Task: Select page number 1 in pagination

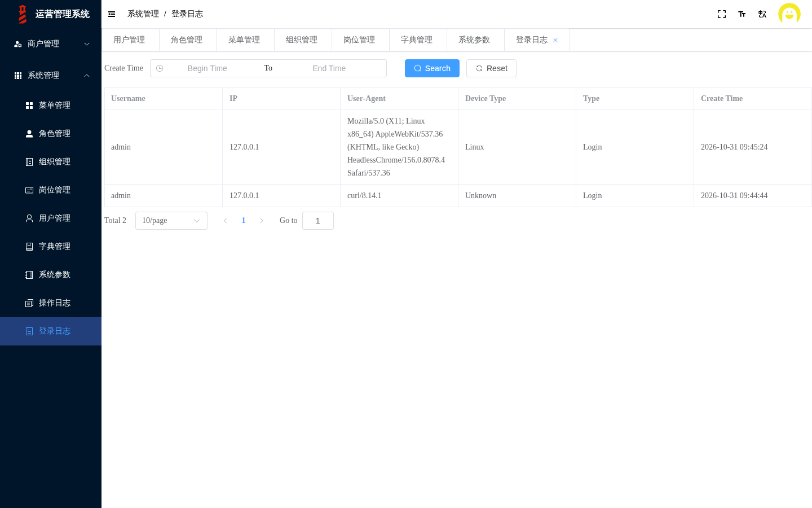Action: pyautogui.click(x=244, y=221)
